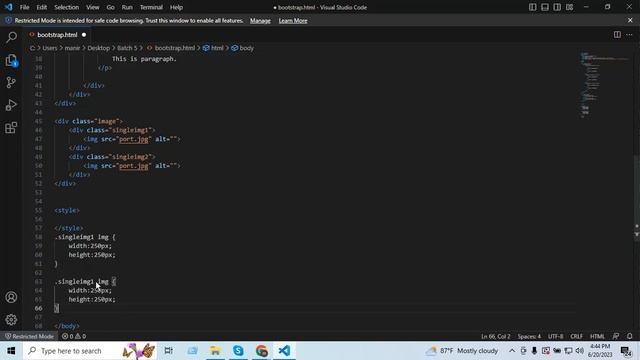
Task: Open the Selection menu
Action: pyautogui.click(x=67, y=7)
